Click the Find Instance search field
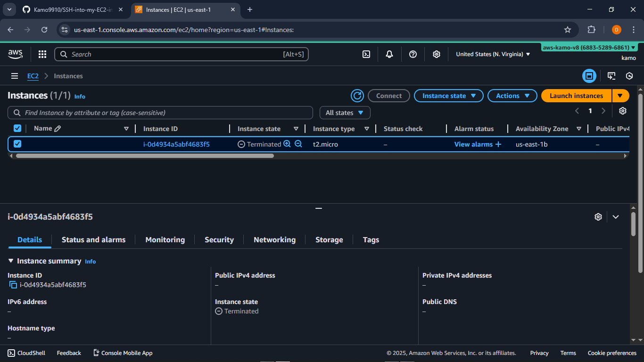Viewport: 644px width, 362px height. click(x=160, y=113)
